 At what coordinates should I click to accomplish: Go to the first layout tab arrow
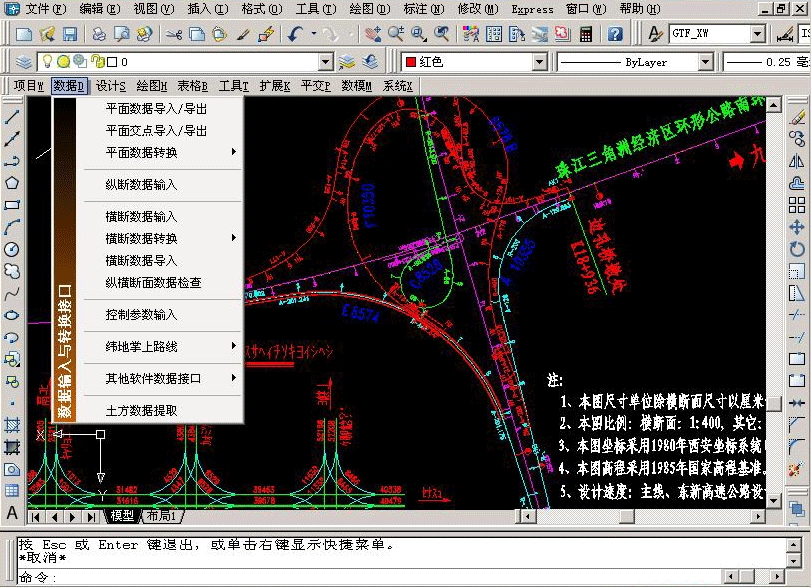coord(36,517)
